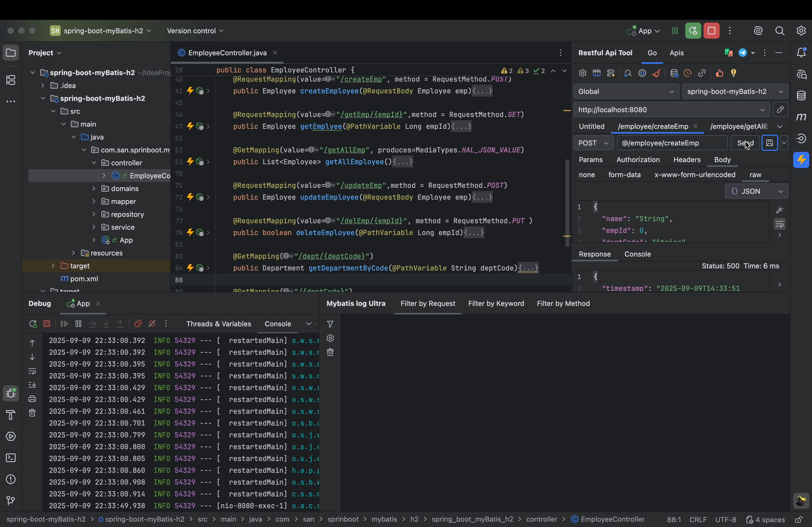The height and width of the screenshot is (527, 812).
Task: Click the @/employee/createEmp URL field
Action: tap(672, 143)
